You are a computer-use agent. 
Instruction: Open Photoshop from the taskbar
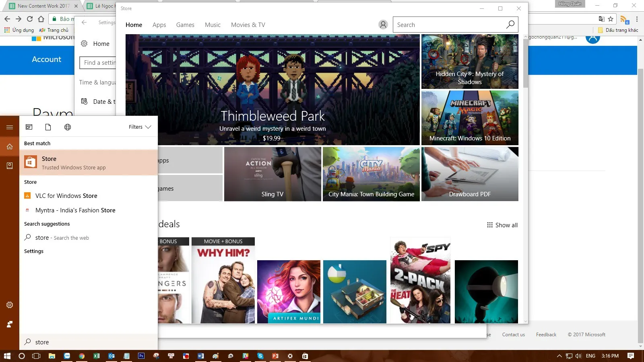(x=141, y=356)
